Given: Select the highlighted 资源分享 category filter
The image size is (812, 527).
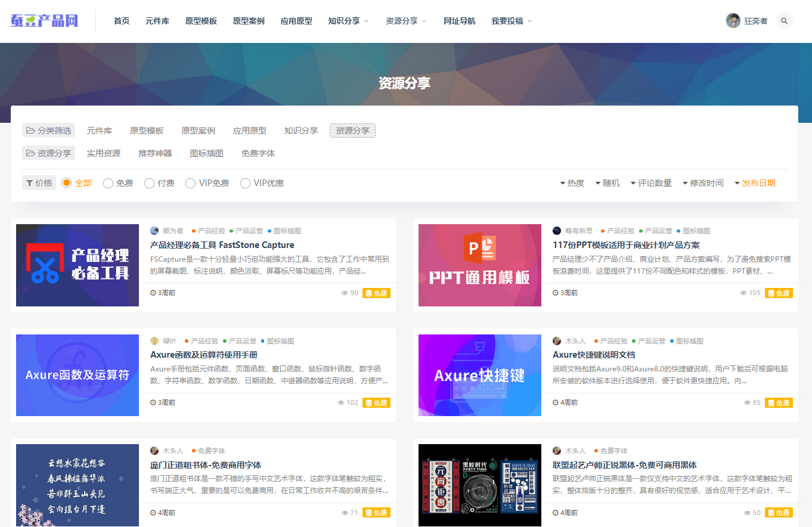Looking at the screenshot, I should 352,131.
